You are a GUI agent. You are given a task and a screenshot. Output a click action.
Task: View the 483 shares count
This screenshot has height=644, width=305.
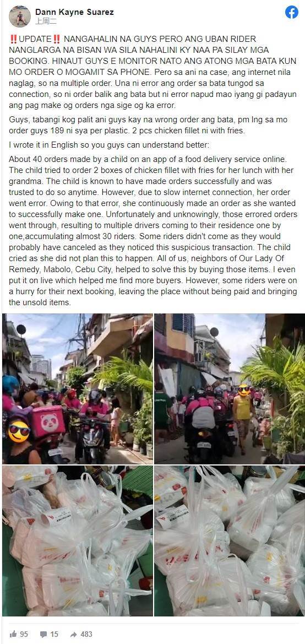click(86, 634)
